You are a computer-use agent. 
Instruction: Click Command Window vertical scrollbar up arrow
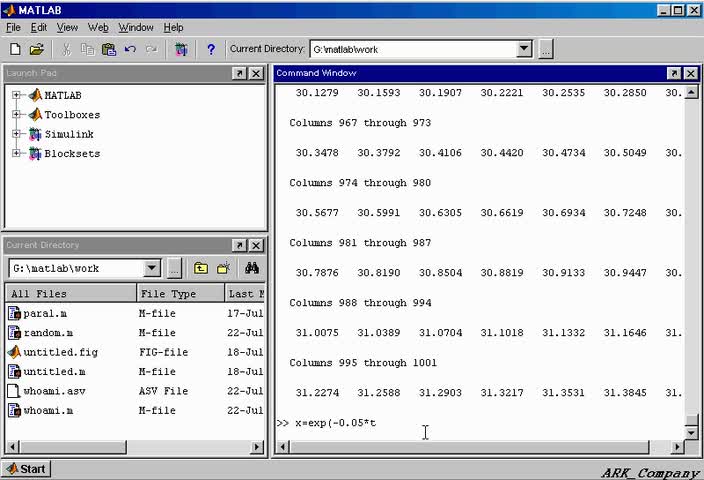click(x=692, y=92)
